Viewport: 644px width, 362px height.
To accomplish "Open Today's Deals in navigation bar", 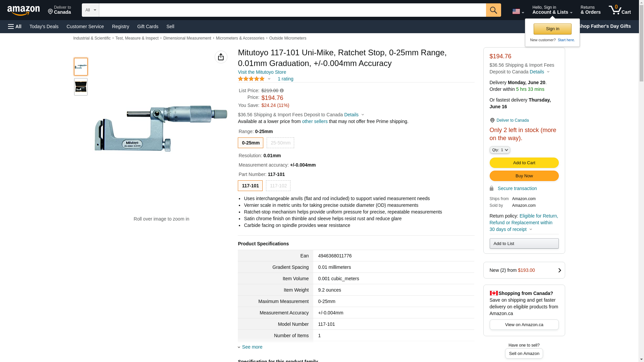I will click(44, 26).
